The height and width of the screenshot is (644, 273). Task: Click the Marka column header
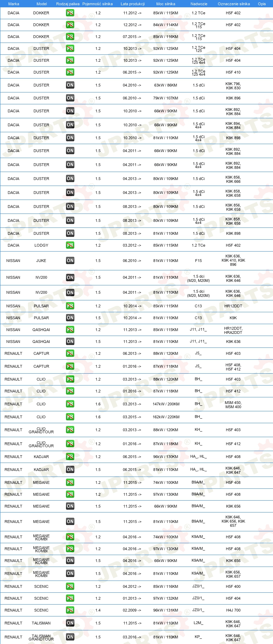point(14,4)
